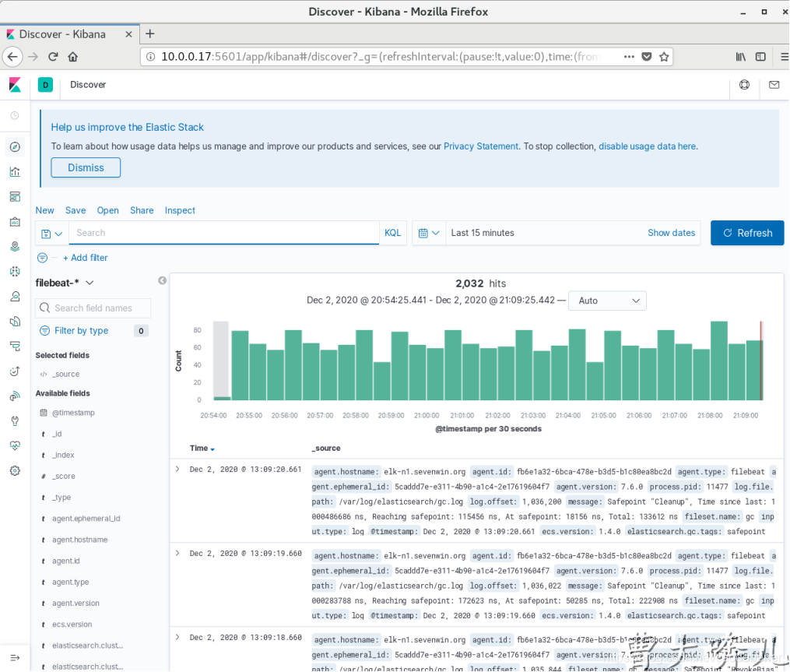Click the Search field names input
Image resolution: width=790 pixels, height=672 pixels.
click(x=93, y=308)
